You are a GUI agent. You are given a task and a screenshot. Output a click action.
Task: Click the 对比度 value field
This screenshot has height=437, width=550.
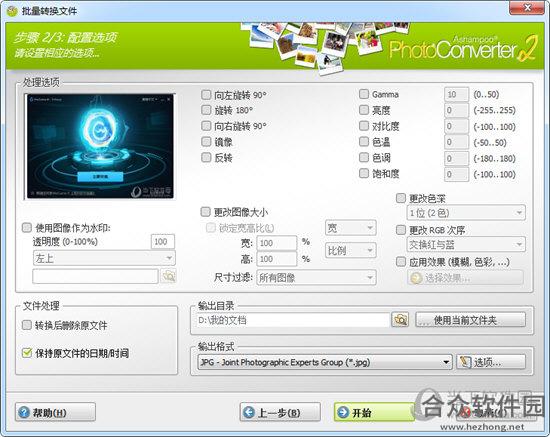pos(456,126)
